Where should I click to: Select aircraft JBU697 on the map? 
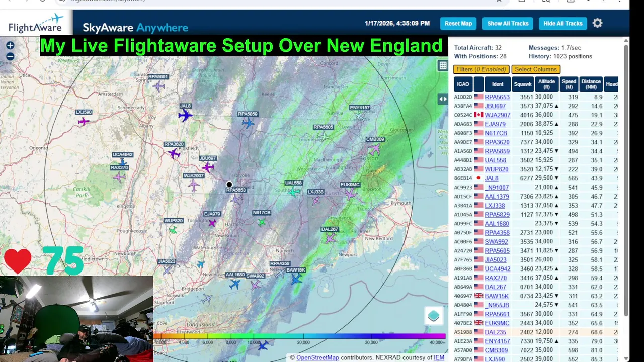[208, 167]
